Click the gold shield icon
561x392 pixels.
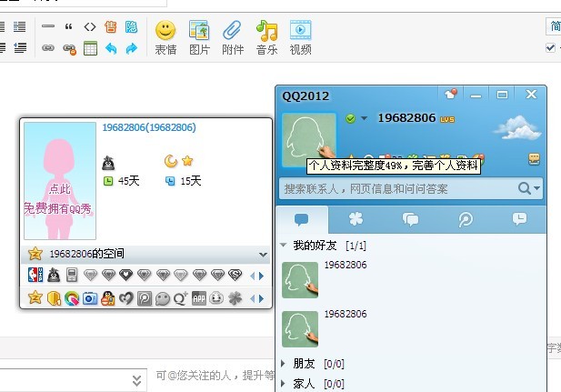pyautogui.click(x=54, y=298)
